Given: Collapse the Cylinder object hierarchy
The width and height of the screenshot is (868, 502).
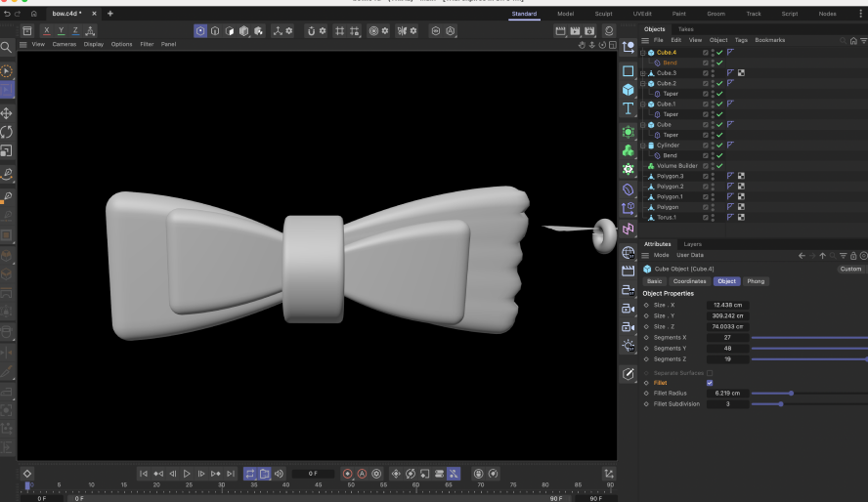Looking at the screenshot, I should tap(643, 146).
